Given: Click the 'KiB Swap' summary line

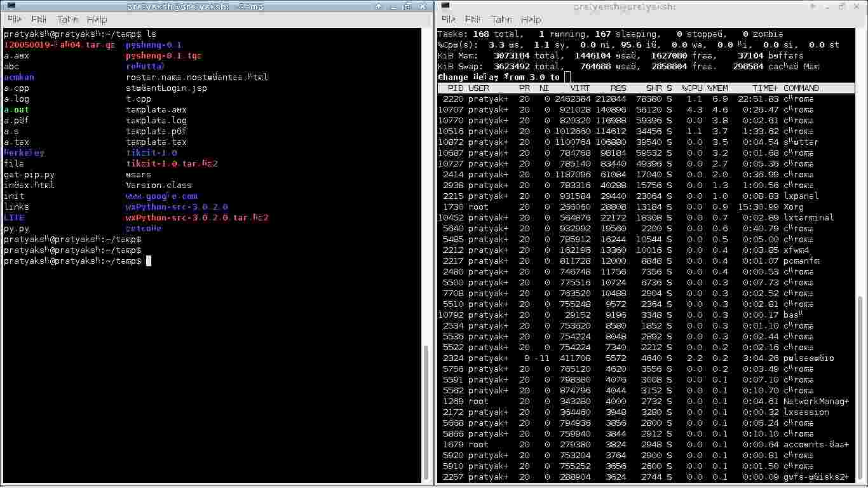Looking at the screenshot, I should click(x=628, y=67).
